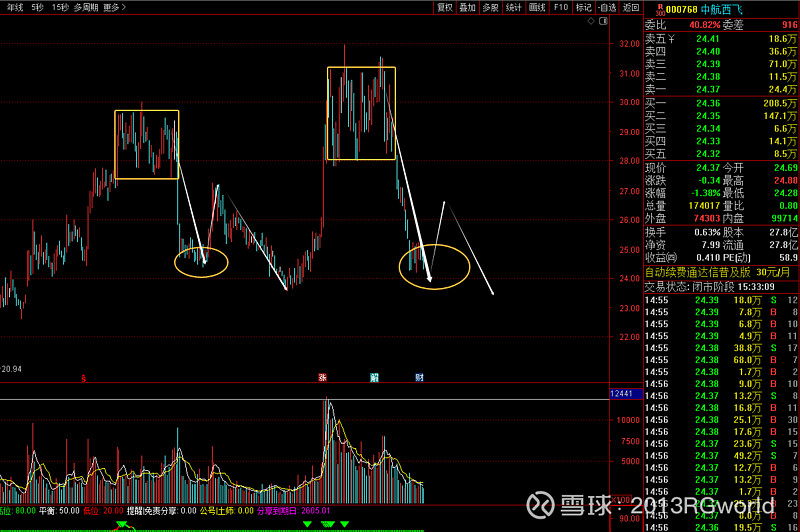Screen dimensions: 800x532
Task: Open the 统计 statistics tool
Action: pos(513,7)
